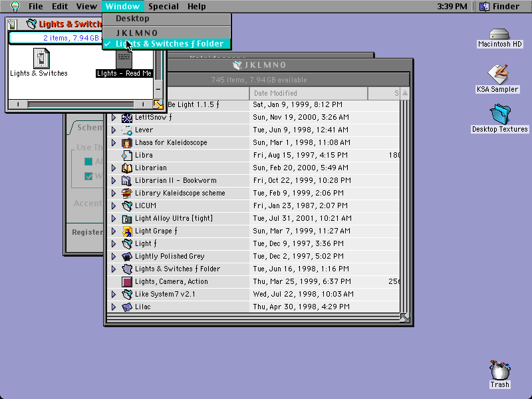Viewport: 532px width, 399px height.
Task: Click the resize corner of J K L M N O window
Action: click(x=405, y=318)
